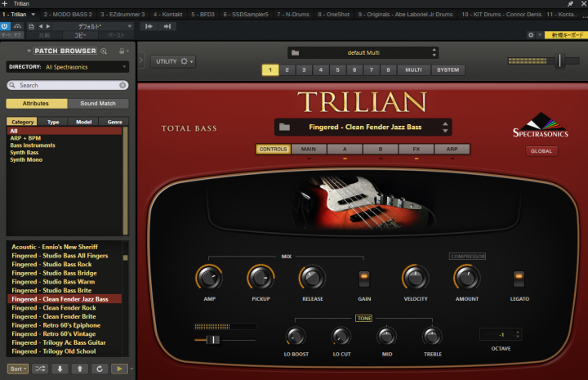Viewport: 588px width, 380px height.
Task: Go to previous preset with left arrow
Action: [41, 26]
